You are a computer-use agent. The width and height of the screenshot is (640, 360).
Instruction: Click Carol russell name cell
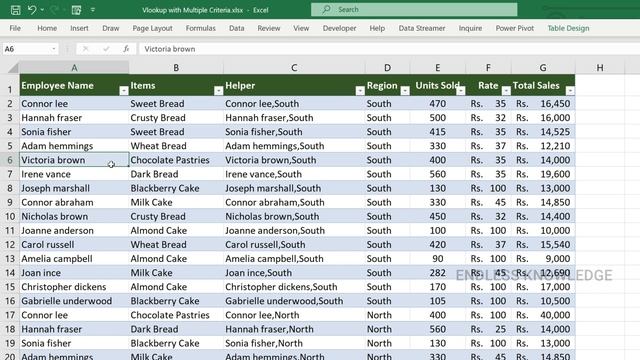74,244
